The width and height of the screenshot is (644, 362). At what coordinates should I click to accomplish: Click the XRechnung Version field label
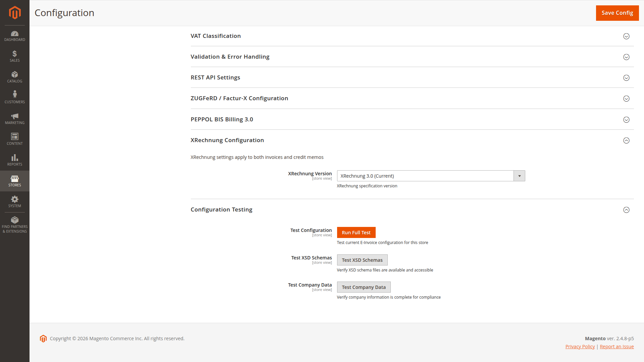[310, 174]
